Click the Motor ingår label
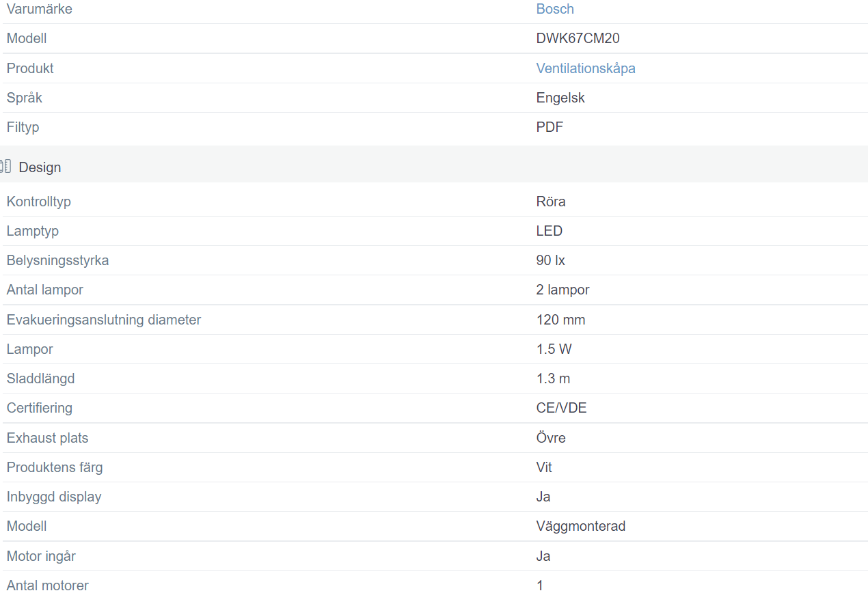Screen dimensions: 868x593 (x=41, y=556)
